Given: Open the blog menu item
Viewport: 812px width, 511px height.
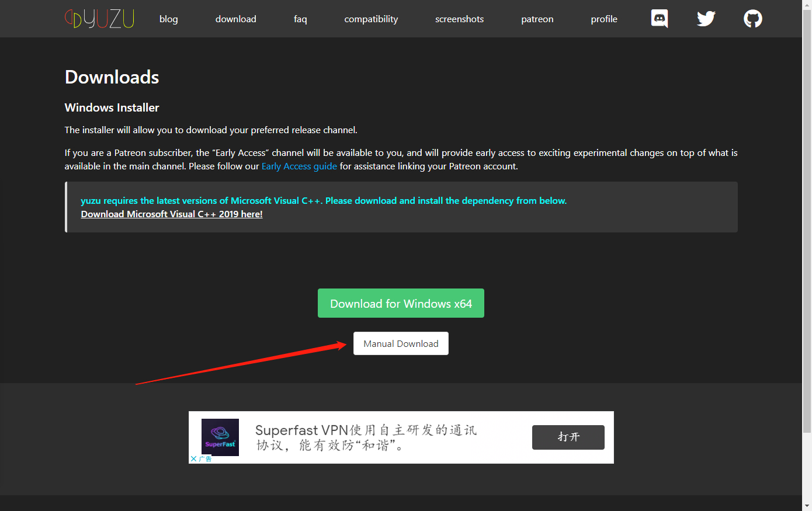Looking at the screenshot, I should coord(168,19).
